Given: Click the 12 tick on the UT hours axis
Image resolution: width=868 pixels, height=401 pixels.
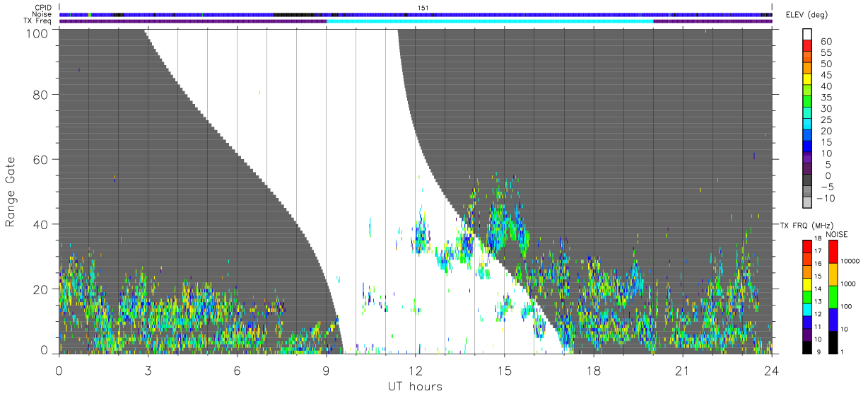Looking at the screenshot, I should pyautogui.click(x=416, y=370).
